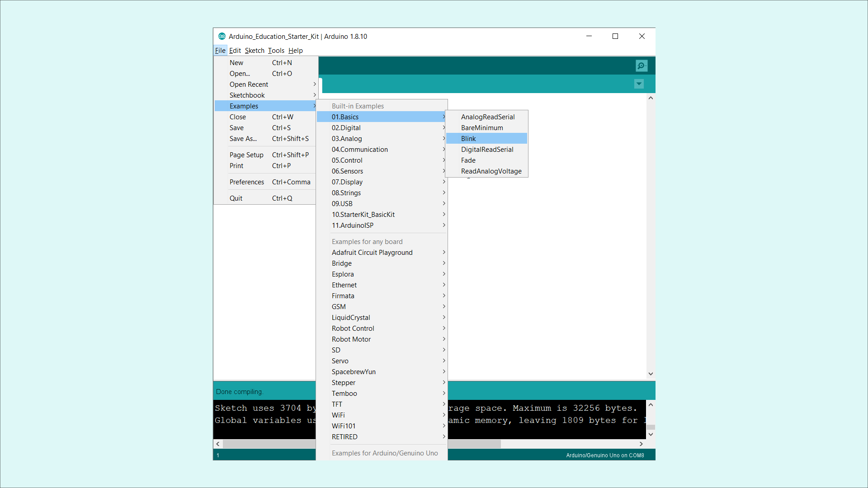Expand 02.Digital examples submenu

coord(382,128)
